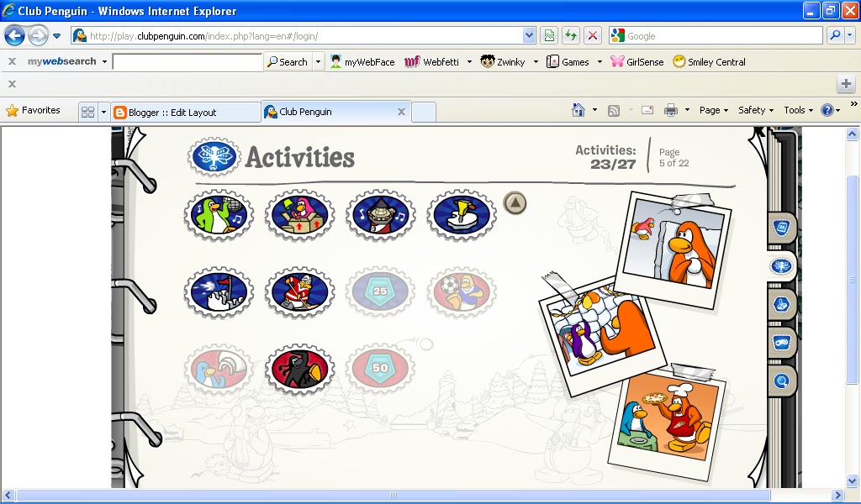Viewport: 861px width, 504px height.
Task: Click the snow fort flag stamp
Action: pos(219,291)
